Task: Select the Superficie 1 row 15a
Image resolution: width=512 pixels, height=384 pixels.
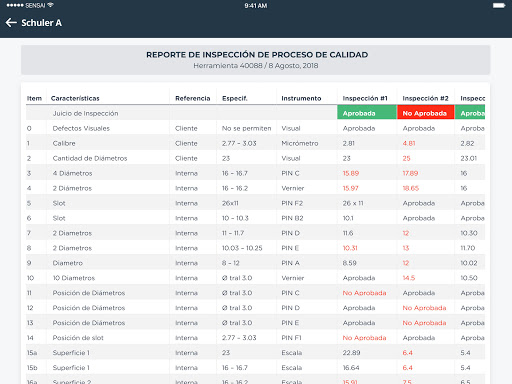Action: [x=255, y=353]
